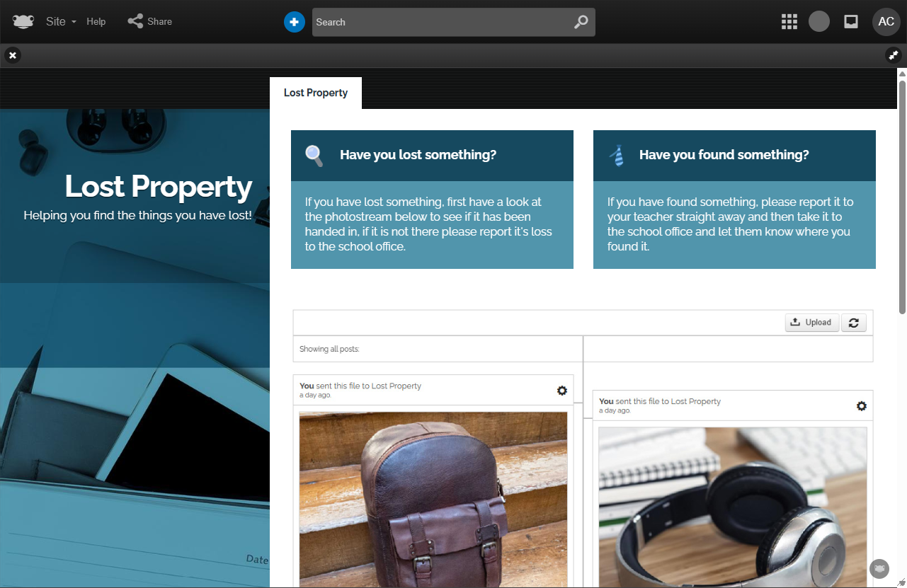Click the Share icon

coord(135,21)
